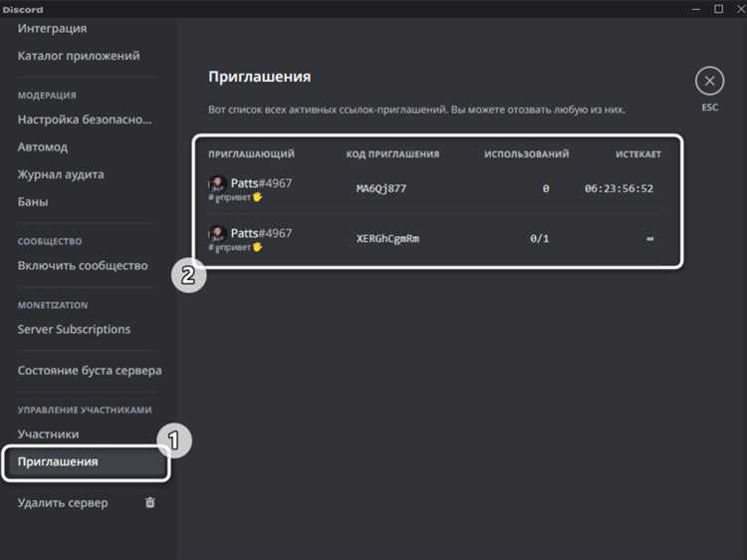Click the dash expiry in XERGhCgmRm row
Viewport: 747px width, 560px height.
point(649,238)
